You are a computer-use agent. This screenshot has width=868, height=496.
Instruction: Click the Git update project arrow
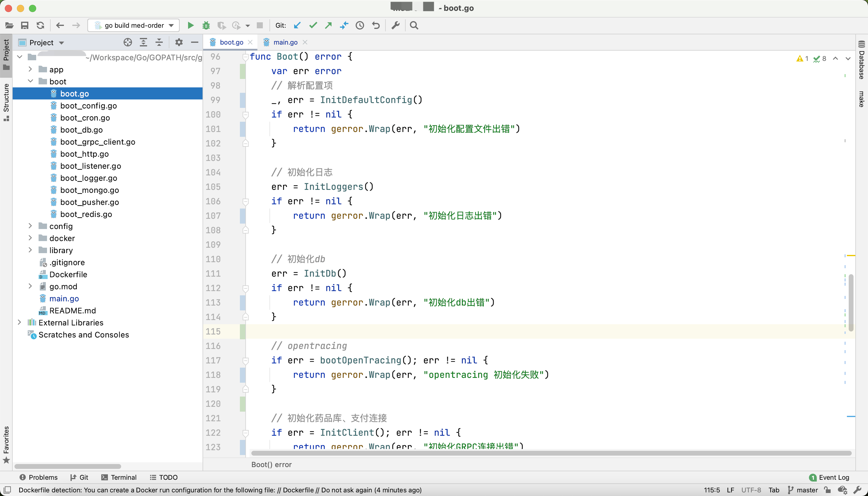click(x=297, y=26)
